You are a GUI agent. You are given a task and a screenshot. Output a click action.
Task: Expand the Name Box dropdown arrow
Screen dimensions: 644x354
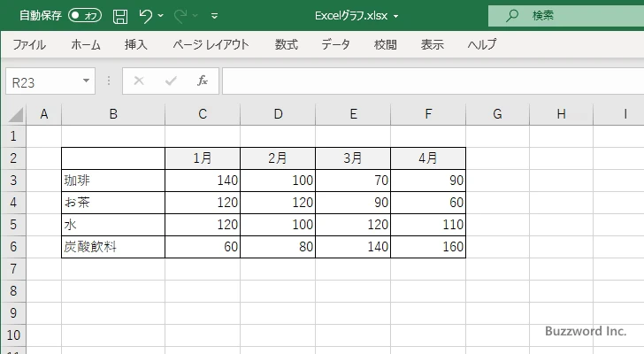click(x=86, y=81)
